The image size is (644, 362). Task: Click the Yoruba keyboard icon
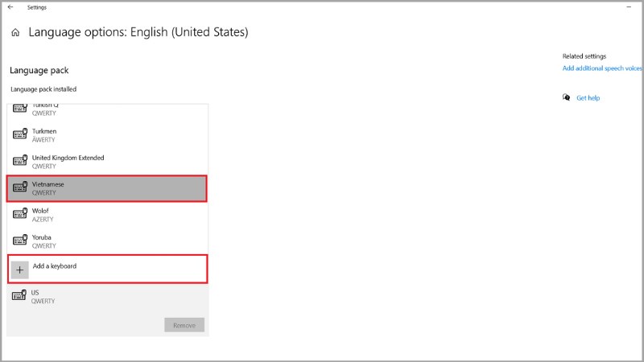(x=19, y=240)
